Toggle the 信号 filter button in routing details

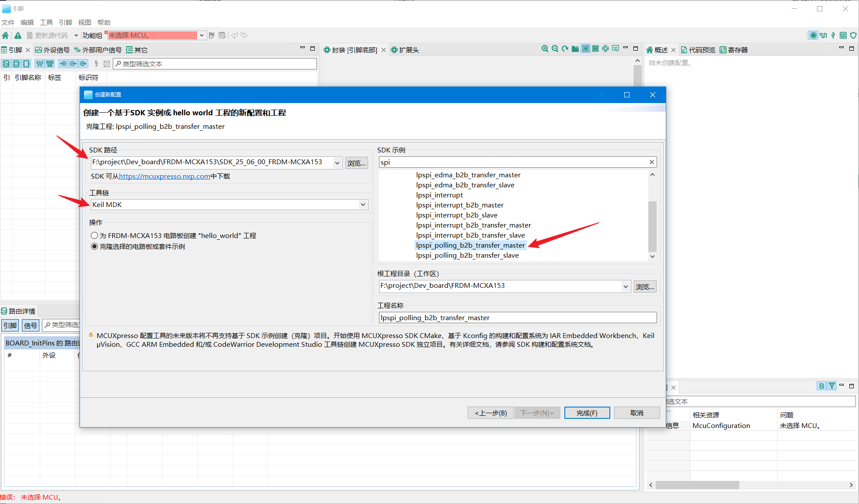(x=30, y=325)
